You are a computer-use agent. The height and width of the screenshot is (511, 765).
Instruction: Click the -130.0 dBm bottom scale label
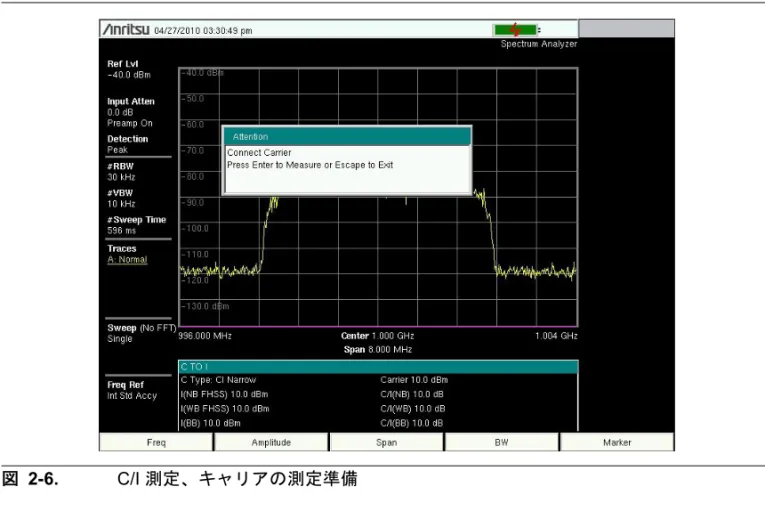click(x=205, y=306)
